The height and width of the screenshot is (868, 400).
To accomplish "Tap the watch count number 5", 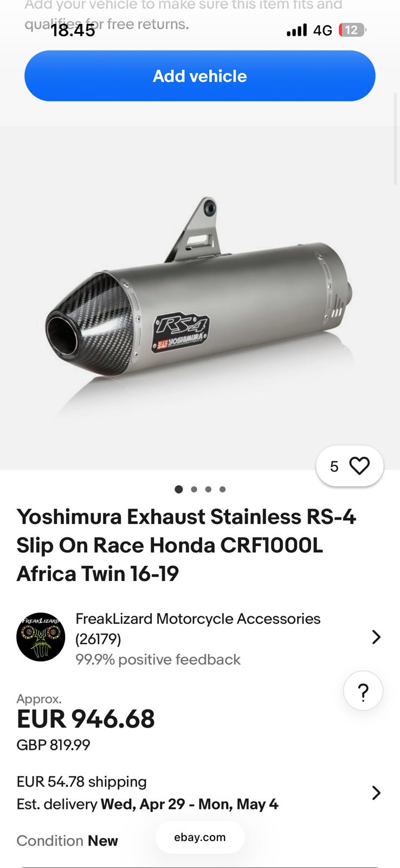I will pos(334,466).
